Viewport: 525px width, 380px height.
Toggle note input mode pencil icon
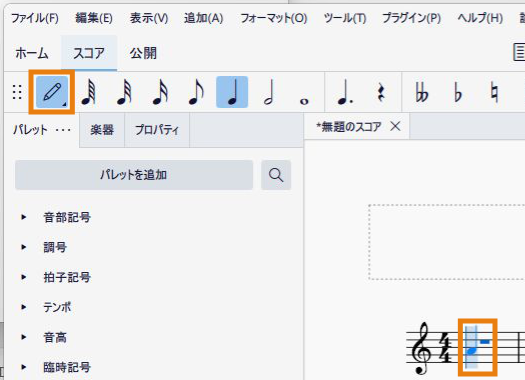coord(52,92)
